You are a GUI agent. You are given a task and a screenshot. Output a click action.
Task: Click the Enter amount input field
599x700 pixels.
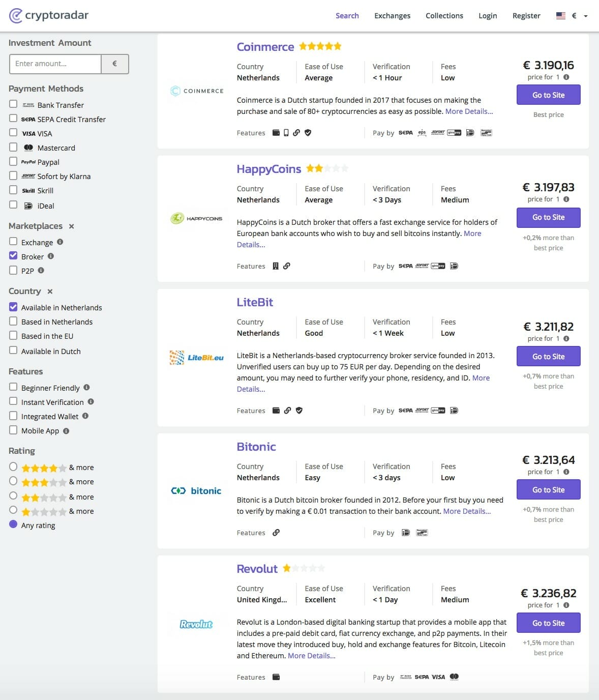(55, 64)
